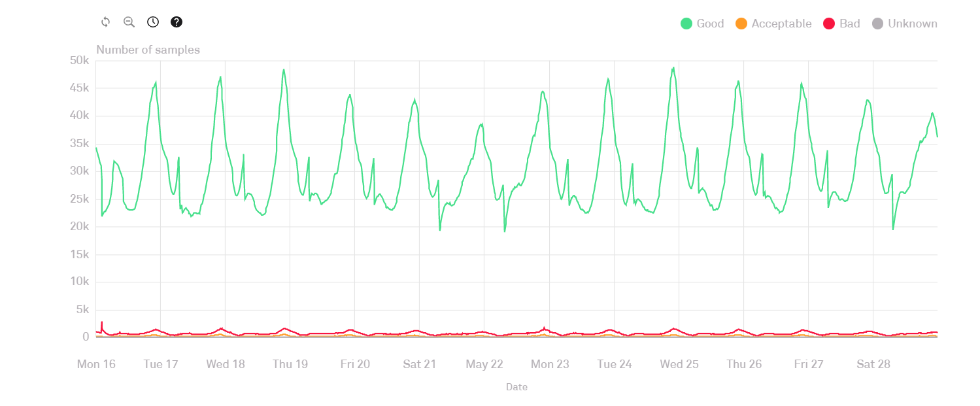Viewport: 980px width, 406px height.
Task: Click the red Bad spike near Mon 16
Action: 102,323
